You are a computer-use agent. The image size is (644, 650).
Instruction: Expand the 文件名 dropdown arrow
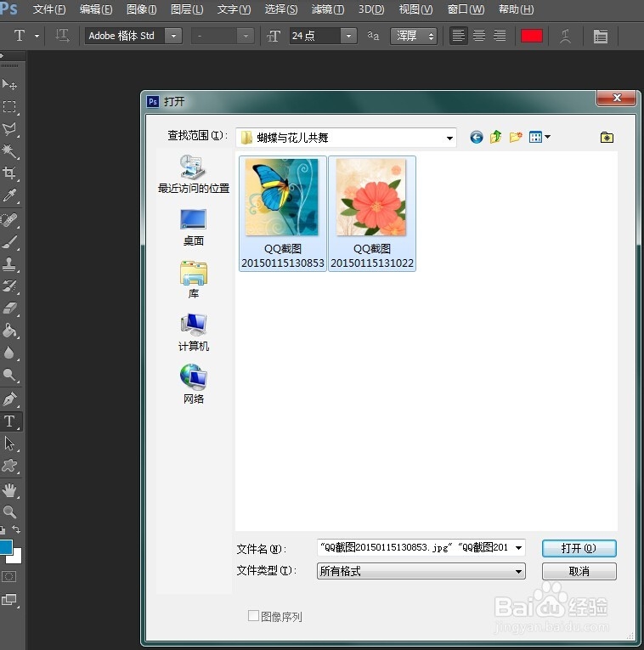(518, 547)
